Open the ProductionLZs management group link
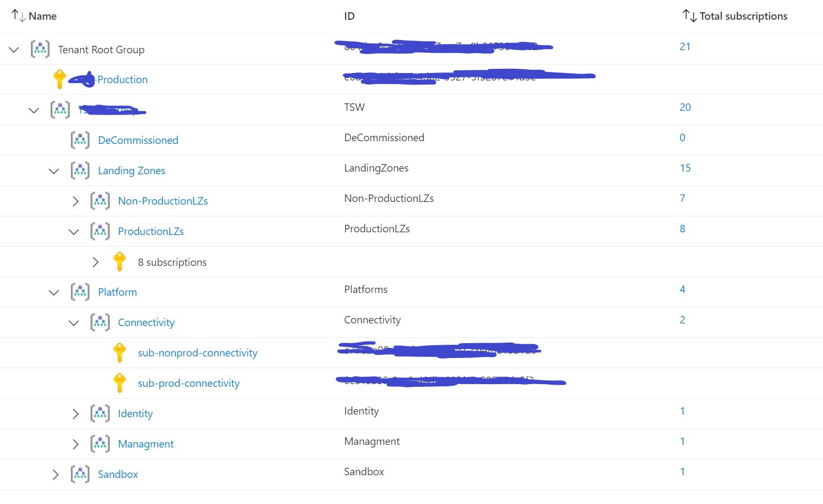Image resolution: width=823 pixels, height=504 pixels. coord(151,231)
